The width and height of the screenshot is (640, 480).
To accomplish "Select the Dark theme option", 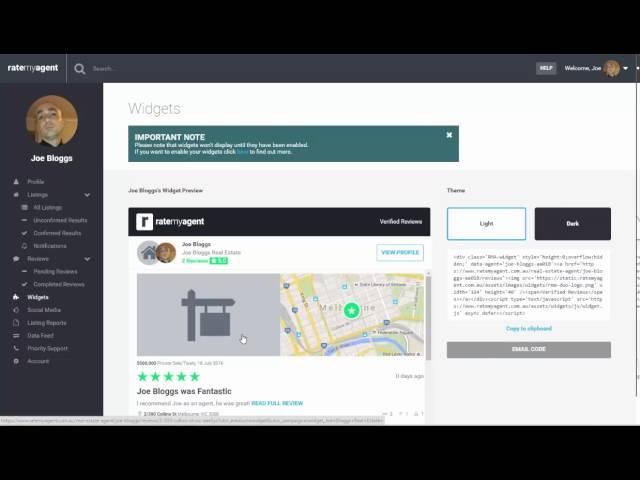I will point(573,224).
